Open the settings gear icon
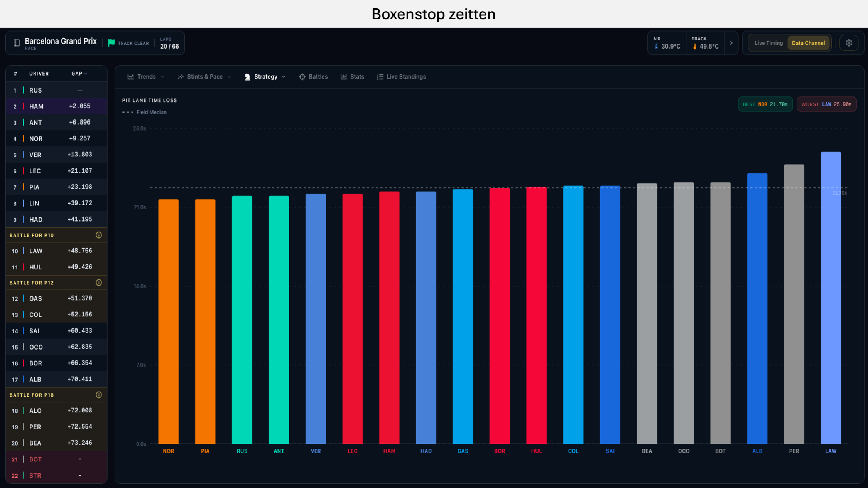This screenshot has width=868, height=488. 849,43
